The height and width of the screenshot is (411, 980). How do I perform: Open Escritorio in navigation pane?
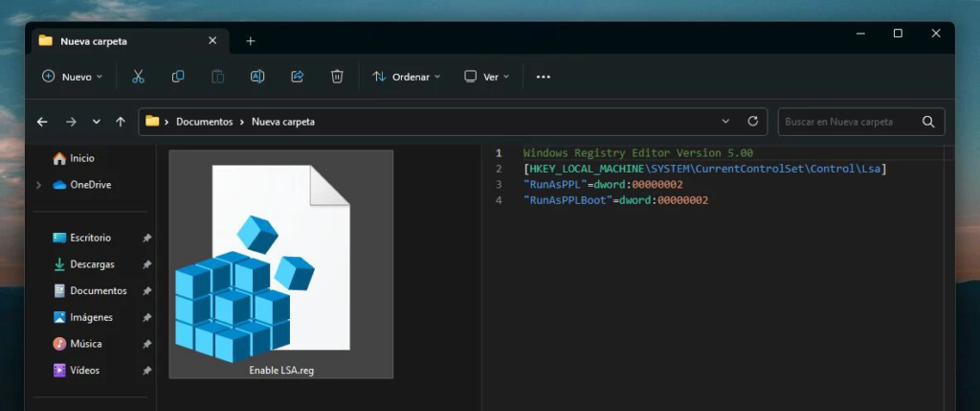[82, 239]
